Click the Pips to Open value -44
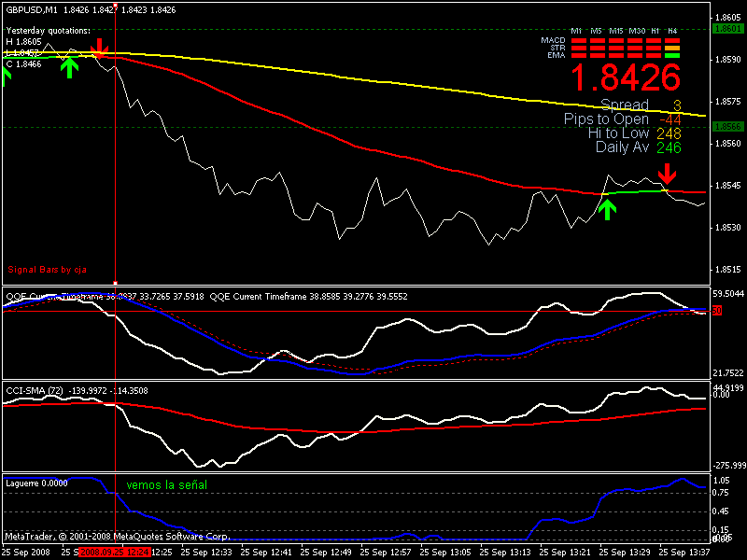 pyautogui.click(x=669, y=119)
